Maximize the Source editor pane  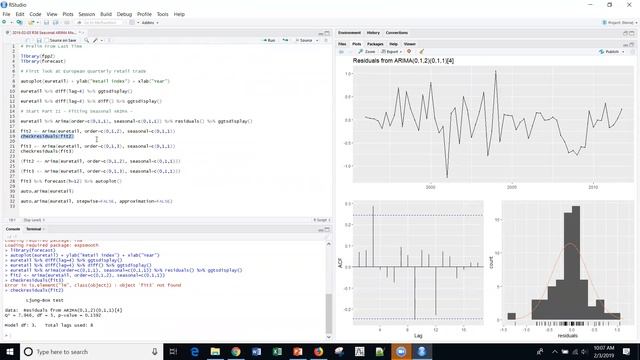[327, 33]
